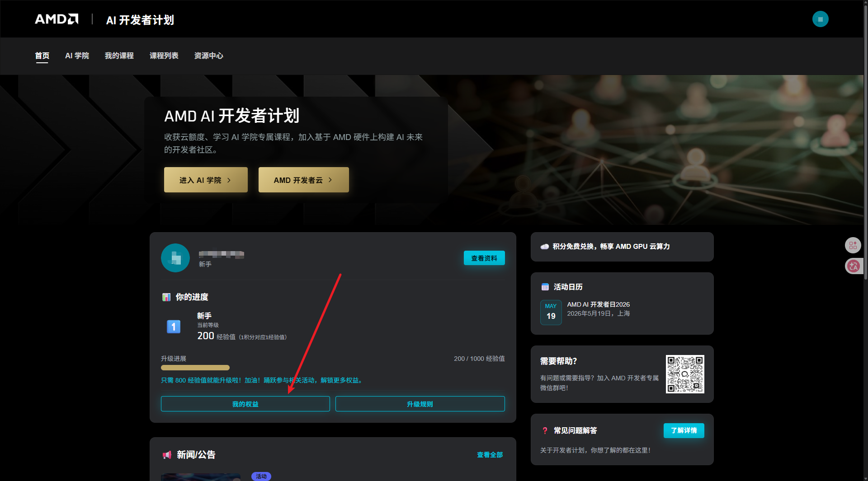
Task: Switch to 资源中心 tab
Action: tap(209, 56)
